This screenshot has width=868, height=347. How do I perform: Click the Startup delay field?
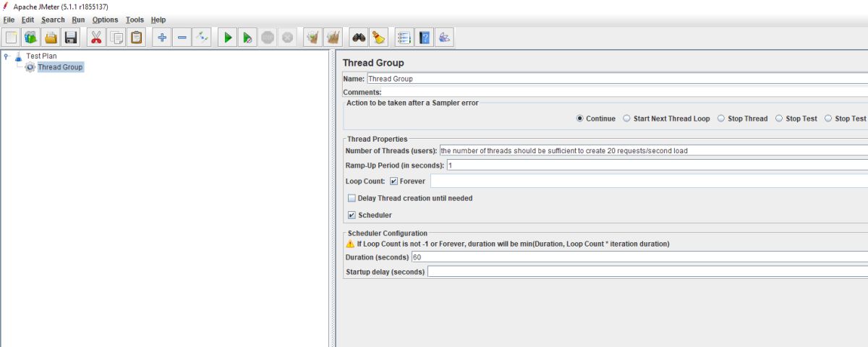tap(648, 272)
